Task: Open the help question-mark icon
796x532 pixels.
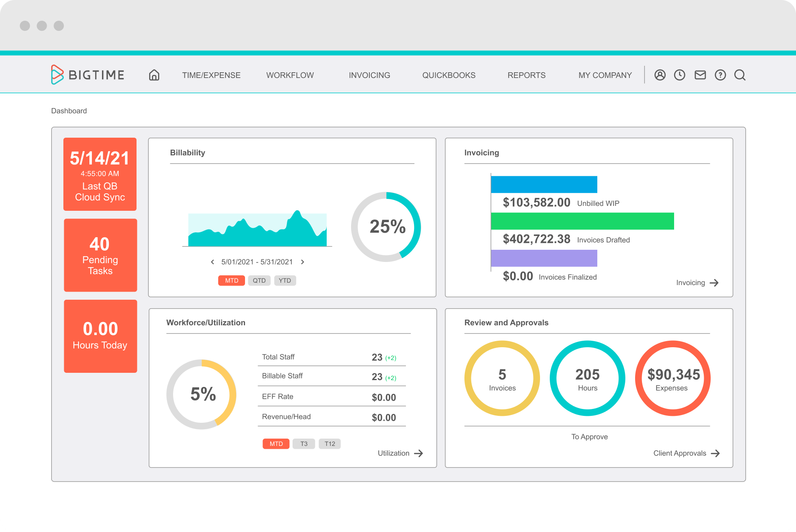Action: click(720, 75)
